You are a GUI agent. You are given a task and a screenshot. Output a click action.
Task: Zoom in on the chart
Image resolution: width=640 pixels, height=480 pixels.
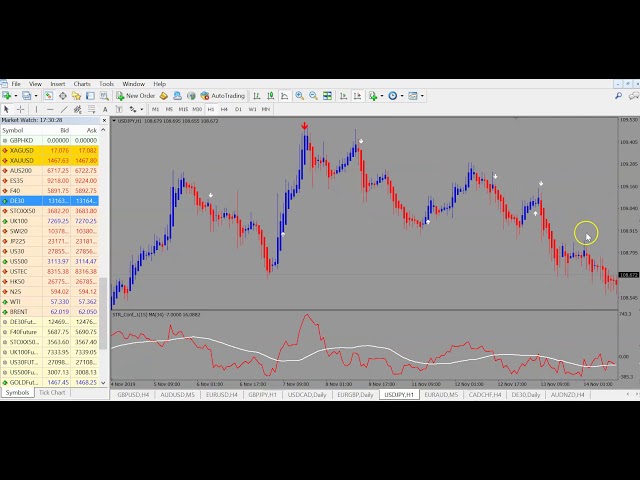[x=300, y=96]
